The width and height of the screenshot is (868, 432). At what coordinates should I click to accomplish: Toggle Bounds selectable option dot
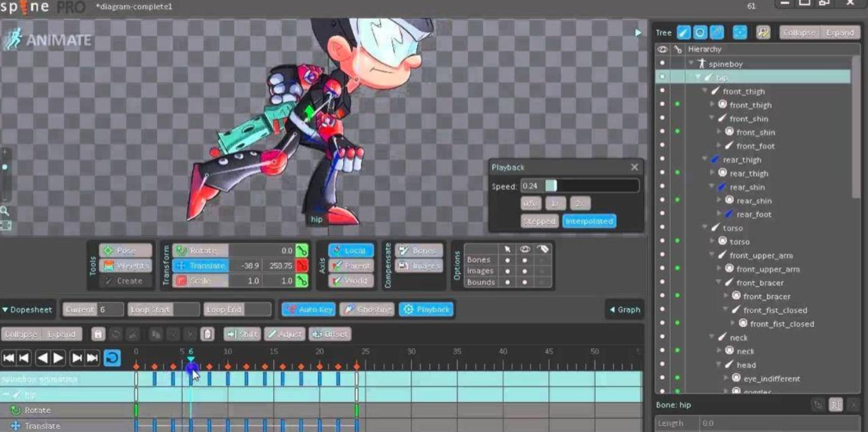tap(507, 282)
